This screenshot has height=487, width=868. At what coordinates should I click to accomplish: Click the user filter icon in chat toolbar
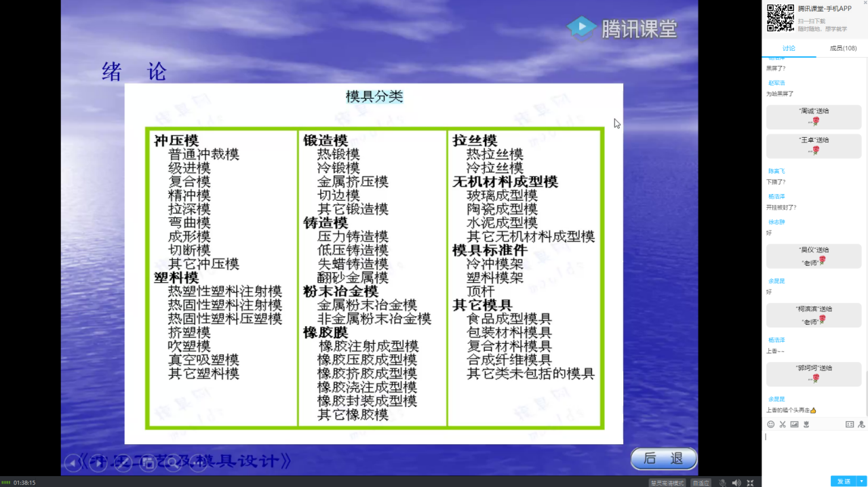(x=861, y=425)
